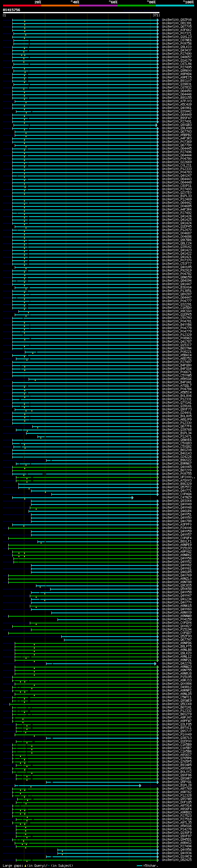Viewport: 197px width, 868px height.
Task: Select label UniRef100_C6TLM4
Action: coord(177,64)
